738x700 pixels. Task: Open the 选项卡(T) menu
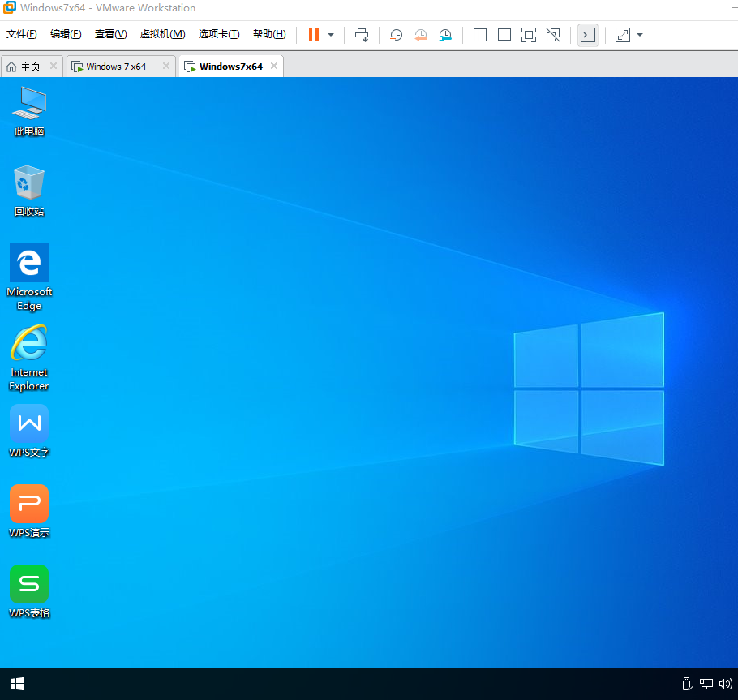coord(219,34)
